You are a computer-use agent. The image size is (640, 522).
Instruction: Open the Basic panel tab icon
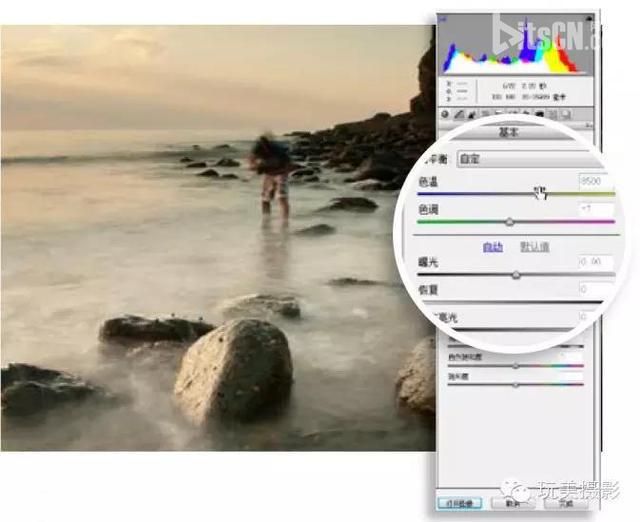coord(445,114)
